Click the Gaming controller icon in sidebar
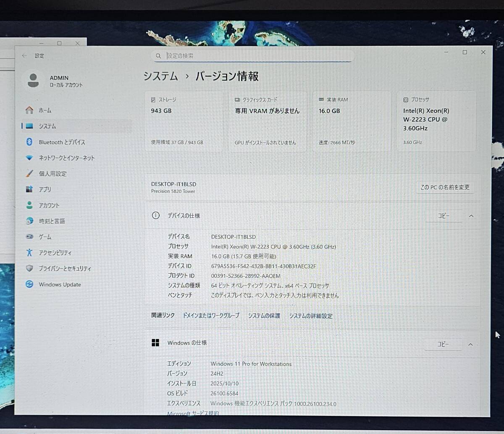Viewport: 504px width, 434px height. pyautogui.click(x=29, y=237)
